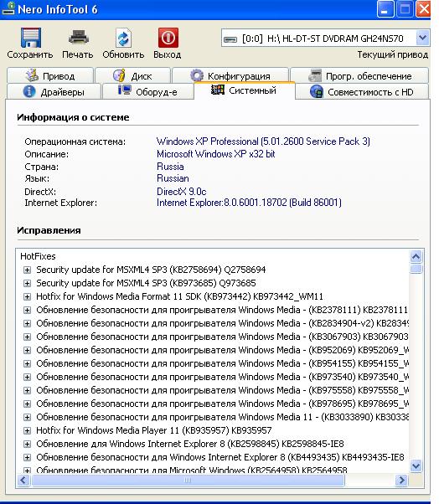
Task: Expand the KB975558 Windows Media update
Action: [28, 390]
